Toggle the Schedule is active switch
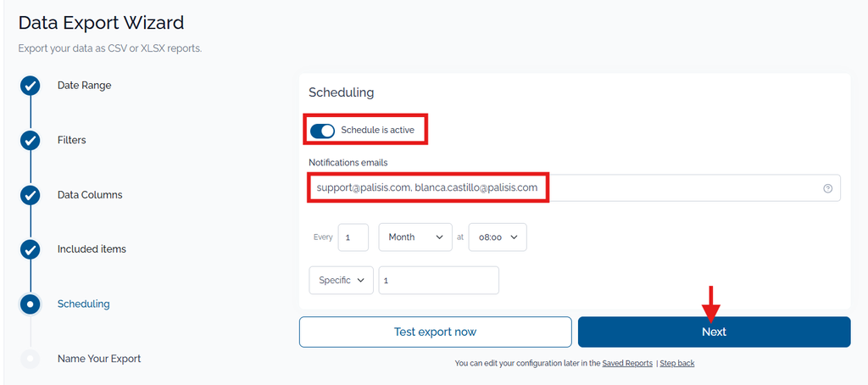The height and width of the screenshot is (385, 868). click(x=322, y=131)
